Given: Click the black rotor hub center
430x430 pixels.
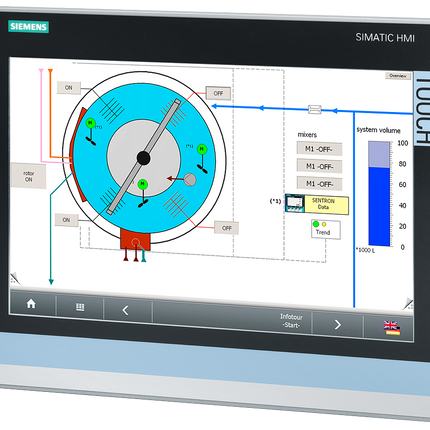Looking at the screenshot, I should pos(143,158).
